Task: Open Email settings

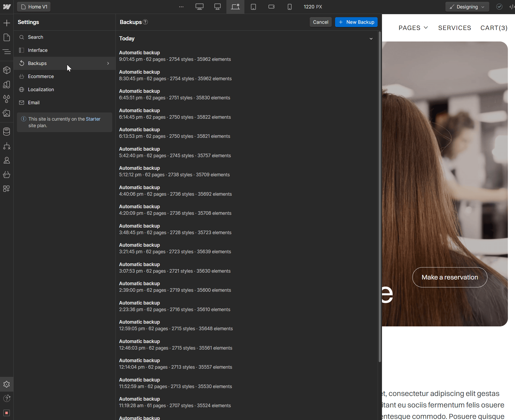Action: [x=65, y=103]
